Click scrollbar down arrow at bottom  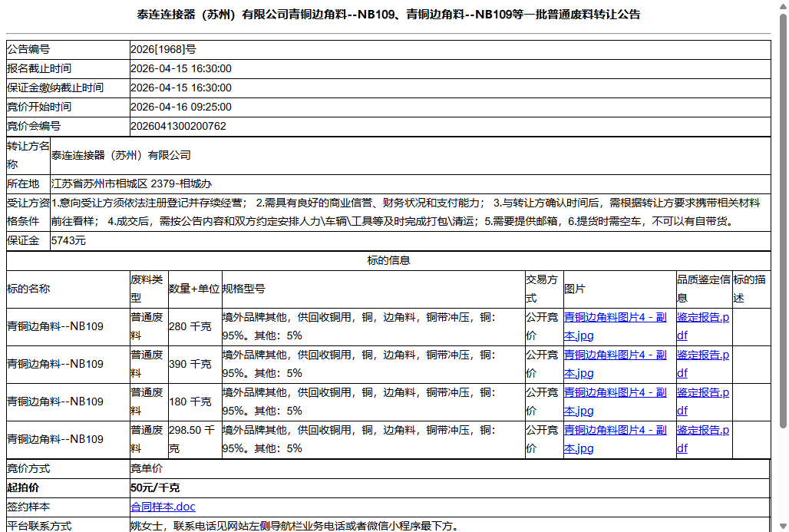click(x=783, y=526)
